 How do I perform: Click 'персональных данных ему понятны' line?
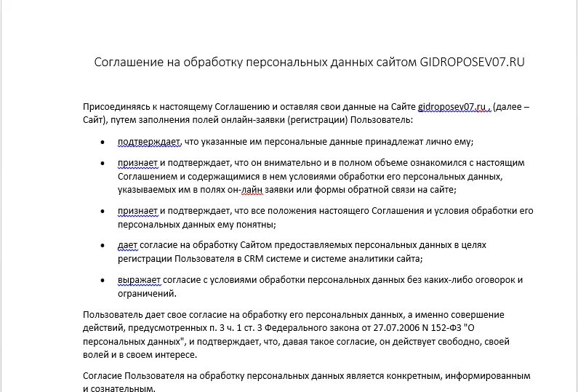pos(196,225)
